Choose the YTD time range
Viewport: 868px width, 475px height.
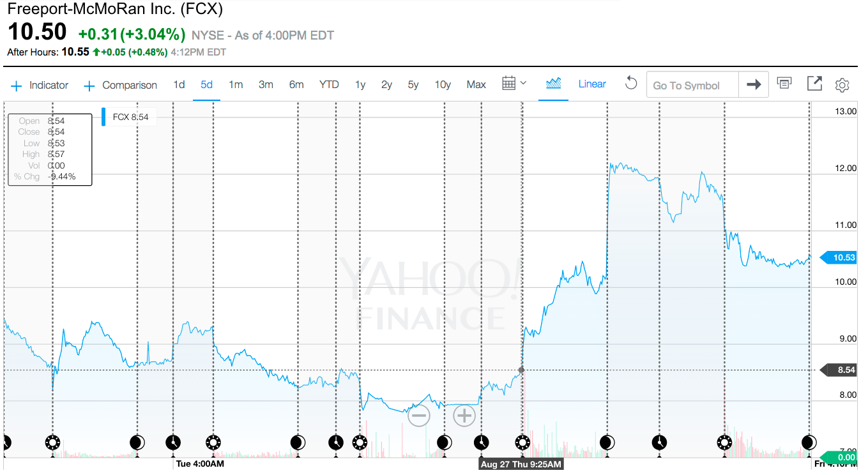[329, 84]
